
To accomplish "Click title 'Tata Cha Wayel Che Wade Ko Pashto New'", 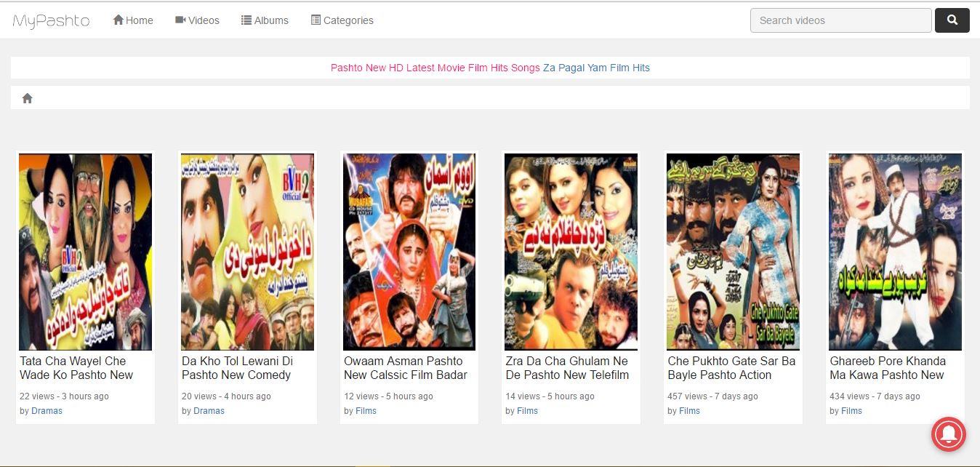I will pos(76,368).
